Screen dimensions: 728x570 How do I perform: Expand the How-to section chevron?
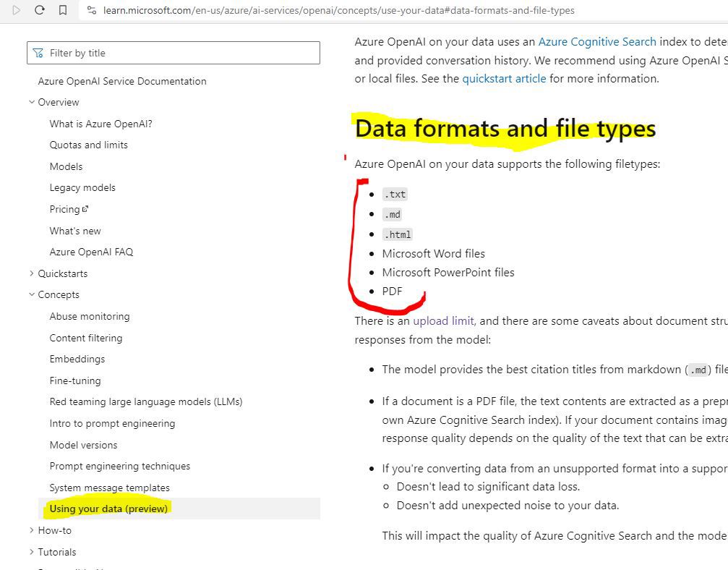click(32, 530)
